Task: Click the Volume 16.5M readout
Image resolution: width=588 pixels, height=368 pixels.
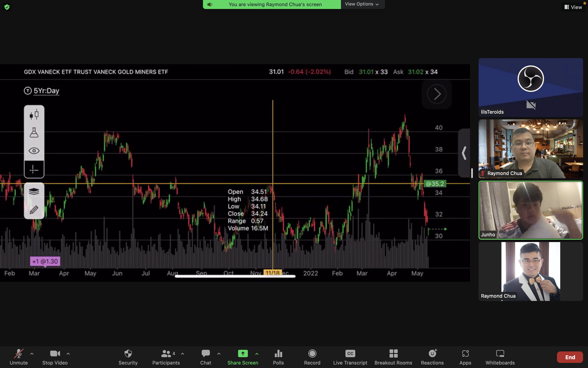Action: pyautogui.click(x=248, y=228)
